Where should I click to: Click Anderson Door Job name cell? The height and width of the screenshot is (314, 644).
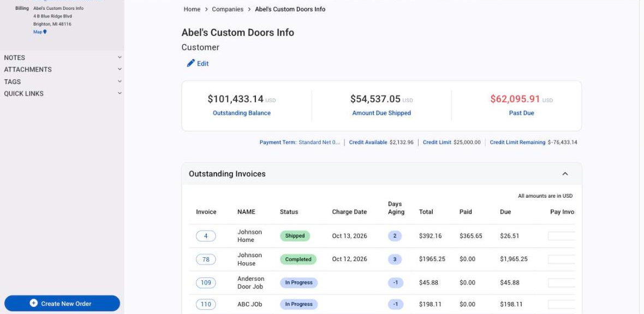click(250, 283)
